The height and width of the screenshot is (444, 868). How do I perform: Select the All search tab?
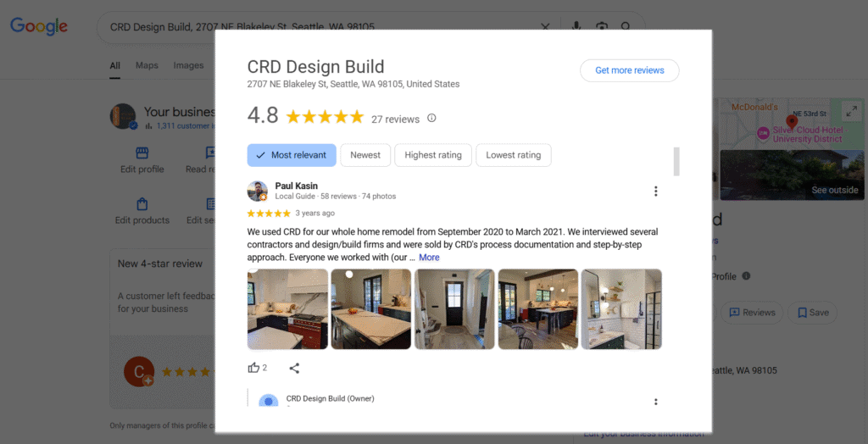click(x=114, y=65)
